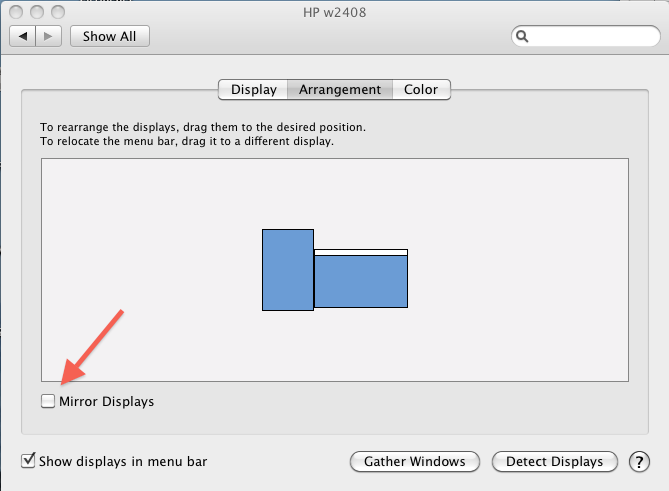Select the Arrangement tab

click(x=340, y=90)
